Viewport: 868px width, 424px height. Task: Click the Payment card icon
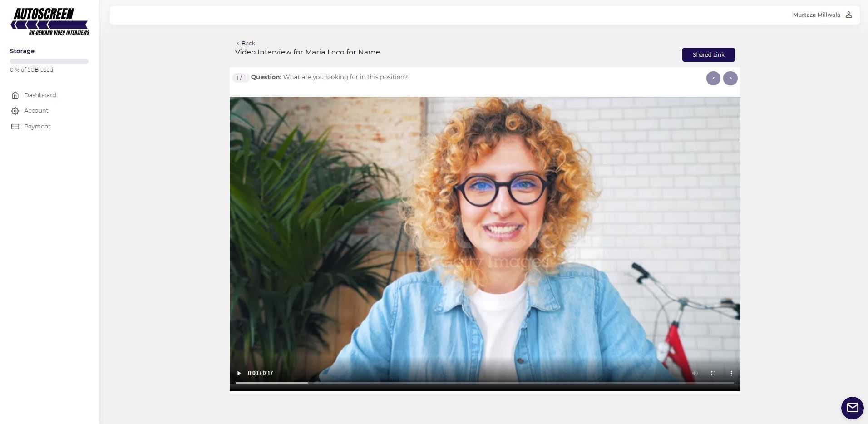click(x=15, y=127)
